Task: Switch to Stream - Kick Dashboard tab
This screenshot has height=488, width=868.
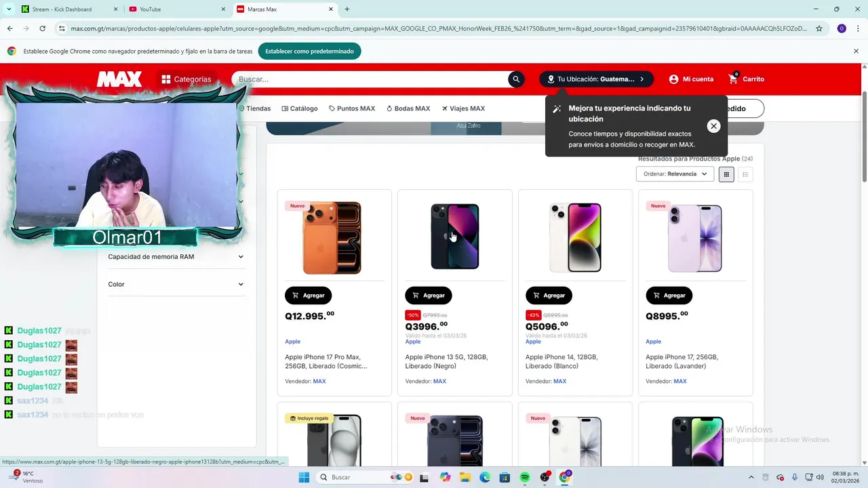Action: (x=68, y=9)
